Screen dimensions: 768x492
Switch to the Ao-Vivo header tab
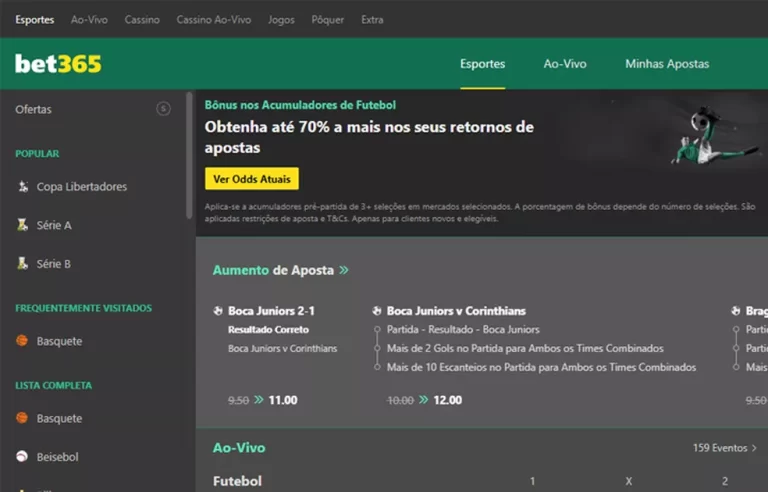click(565, 64)
